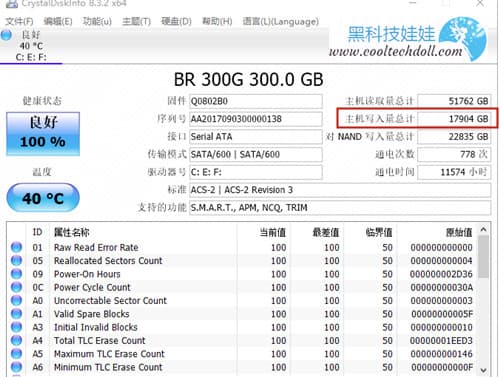
Task: Click the BR 300G 300.0 GB disk title
Action: pyautogui.click(x=249, y=80)
